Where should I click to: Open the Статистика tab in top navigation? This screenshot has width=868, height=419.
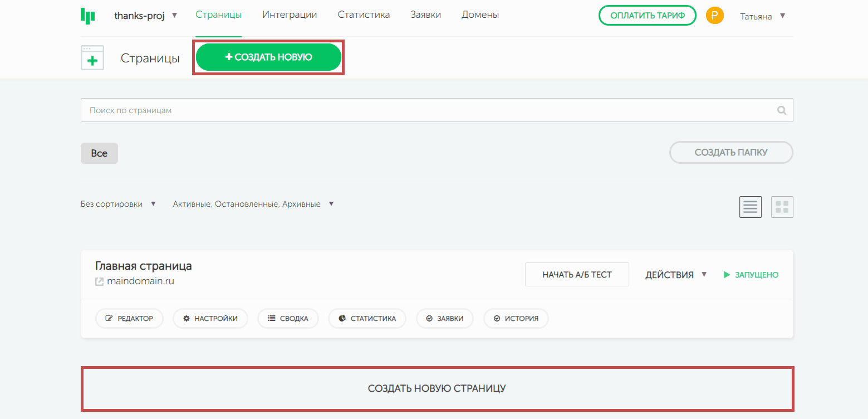(364, 15)
